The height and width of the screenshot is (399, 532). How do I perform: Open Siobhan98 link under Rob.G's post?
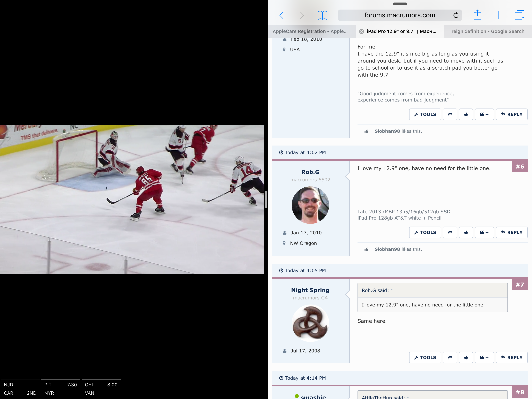click(387, 249)
